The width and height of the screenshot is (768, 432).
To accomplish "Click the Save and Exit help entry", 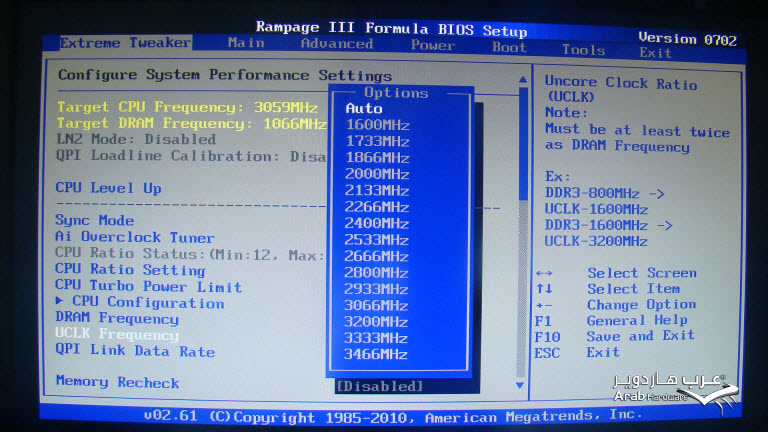I will point(615,336).
